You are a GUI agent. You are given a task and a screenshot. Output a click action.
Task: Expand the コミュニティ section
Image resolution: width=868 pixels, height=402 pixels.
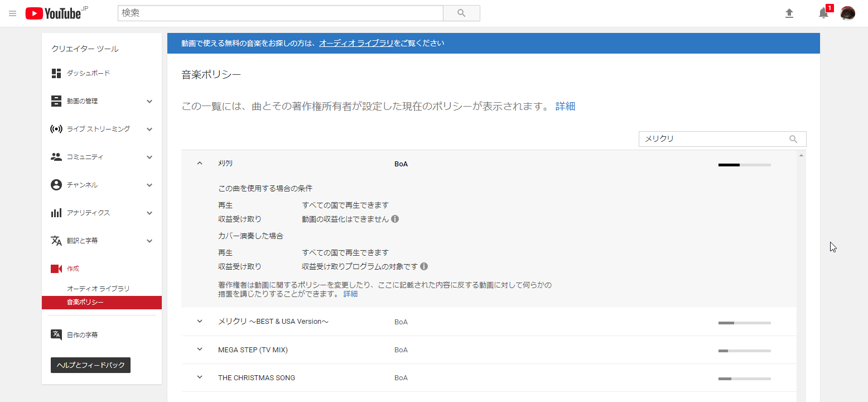tap(150, 157)
